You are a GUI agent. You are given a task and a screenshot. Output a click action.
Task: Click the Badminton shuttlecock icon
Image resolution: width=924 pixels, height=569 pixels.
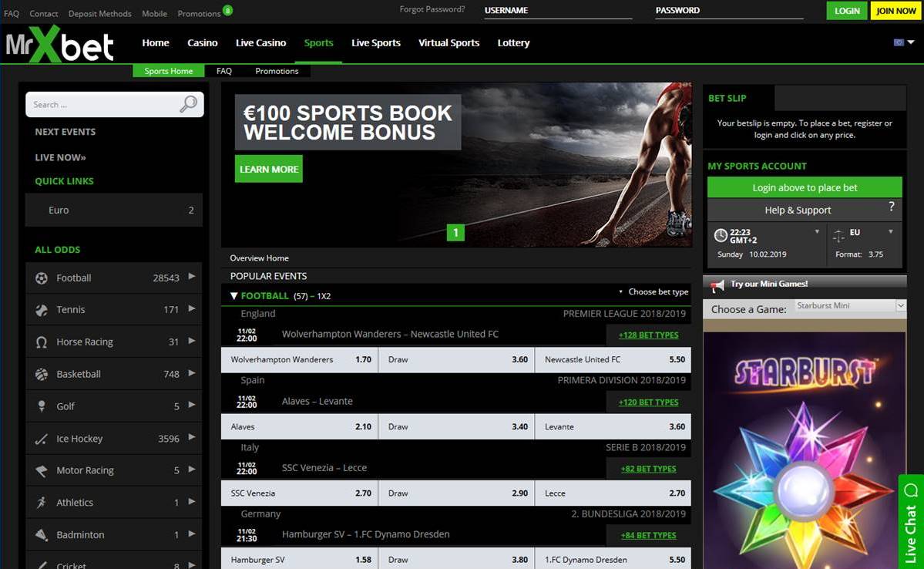pyautogui.click(x=42, y=535)
